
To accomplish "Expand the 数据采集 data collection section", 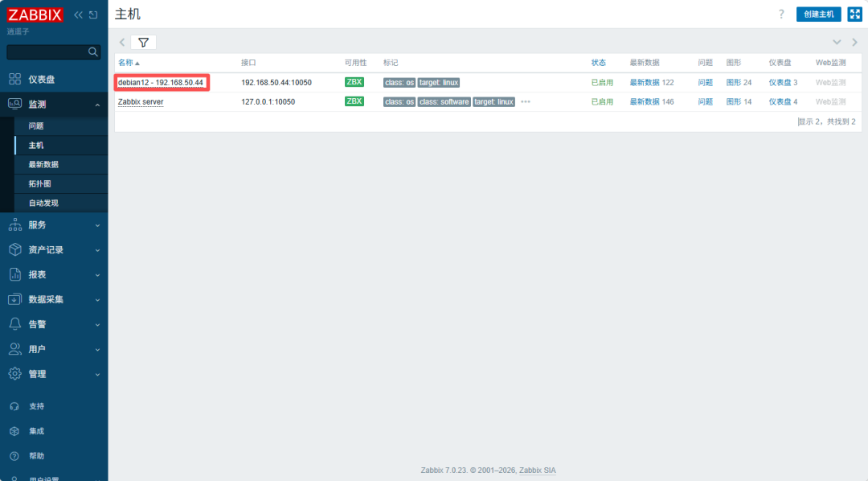I will pos(54,299).
